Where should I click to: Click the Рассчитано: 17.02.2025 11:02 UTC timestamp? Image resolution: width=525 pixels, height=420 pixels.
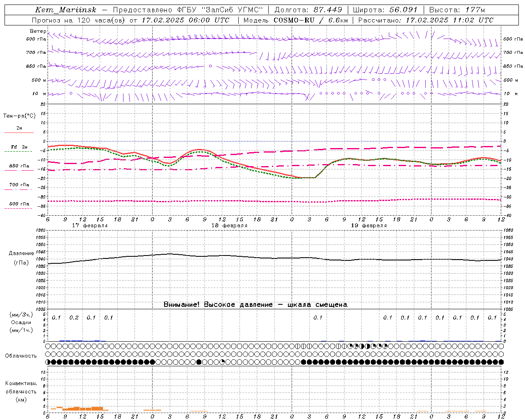coord(426,20)
